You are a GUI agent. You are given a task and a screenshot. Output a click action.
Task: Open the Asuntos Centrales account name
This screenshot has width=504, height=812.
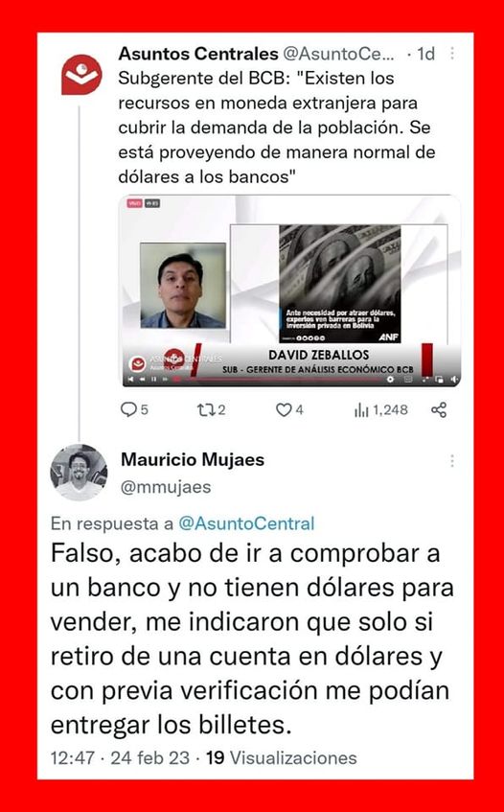[x=198, y=54]
